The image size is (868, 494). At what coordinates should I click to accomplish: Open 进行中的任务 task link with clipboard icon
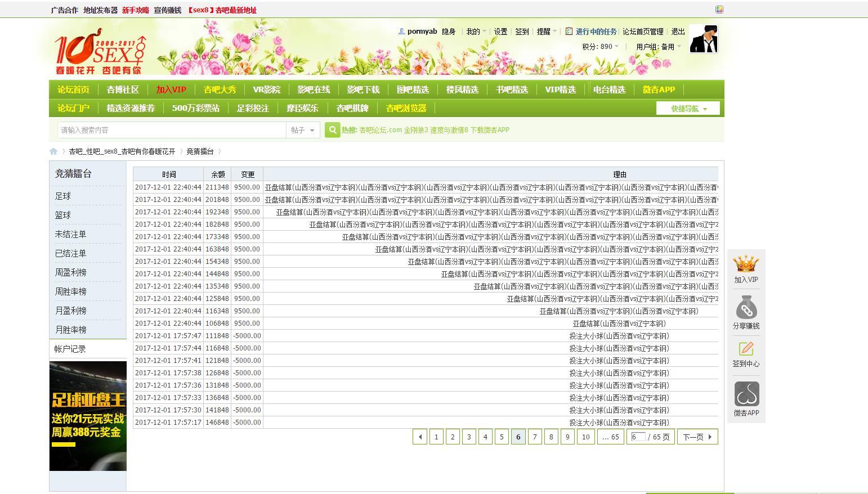(x=591, y=32)
